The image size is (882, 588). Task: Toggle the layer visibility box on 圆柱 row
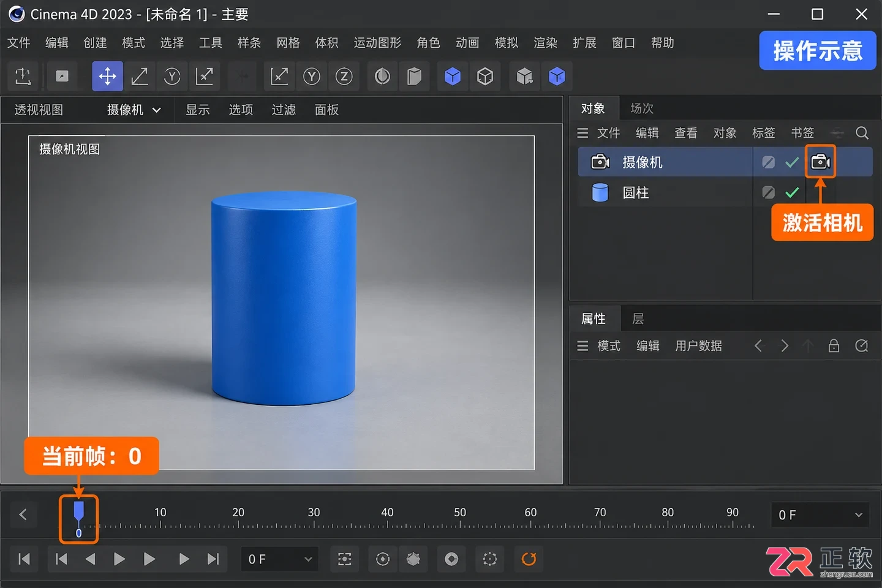point(768,193)
